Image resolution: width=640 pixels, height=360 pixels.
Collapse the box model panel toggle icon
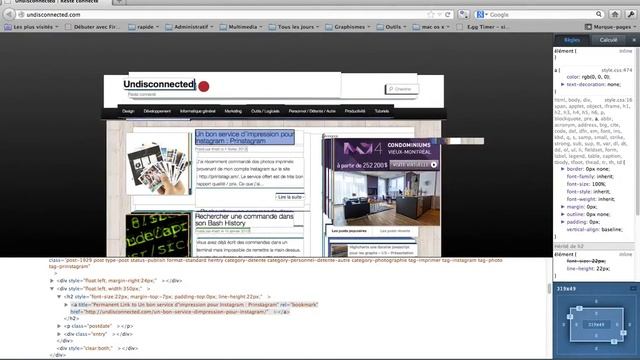(633, 289)
